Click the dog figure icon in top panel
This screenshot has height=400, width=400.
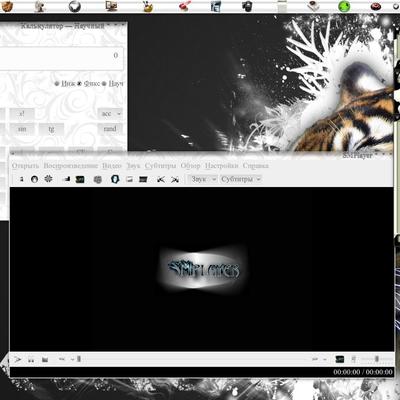(x=40, y=6)
